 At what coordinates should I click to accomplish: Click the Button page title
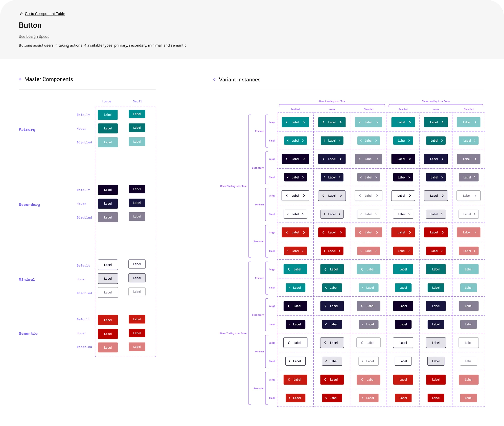(30, 25)
